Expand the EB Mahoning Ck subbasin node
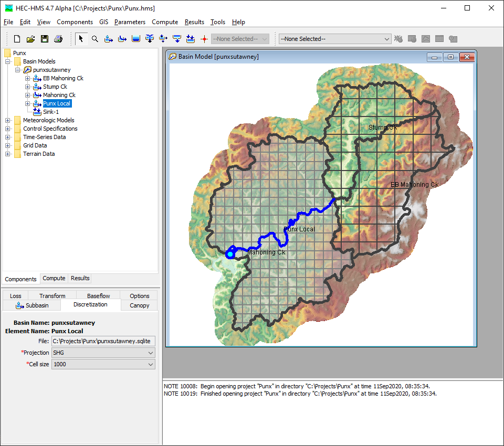 click(28, 78)
